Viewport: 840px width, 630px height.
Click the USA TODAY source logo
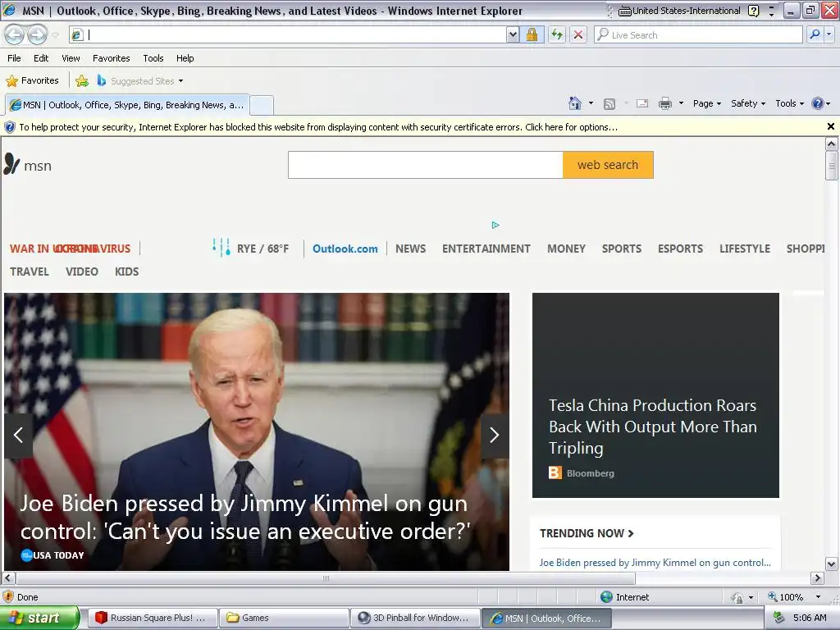coord(27,555)
